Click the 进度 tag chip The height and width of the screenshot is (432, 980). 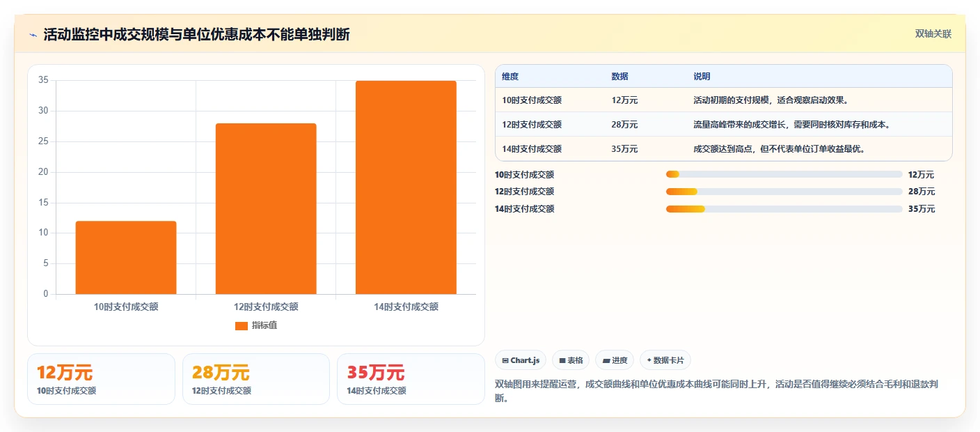[615, 360]
